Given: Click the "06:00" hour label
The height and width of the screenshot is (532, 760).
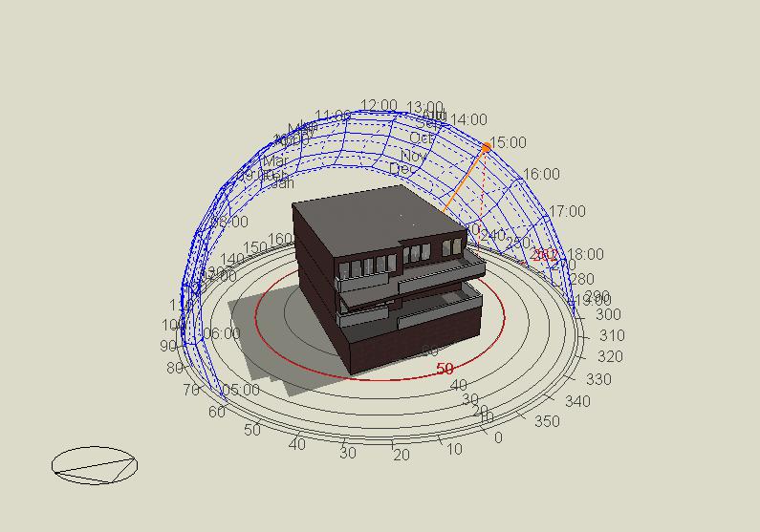Looking at the screenshot, I should click(x=222, y=333).
